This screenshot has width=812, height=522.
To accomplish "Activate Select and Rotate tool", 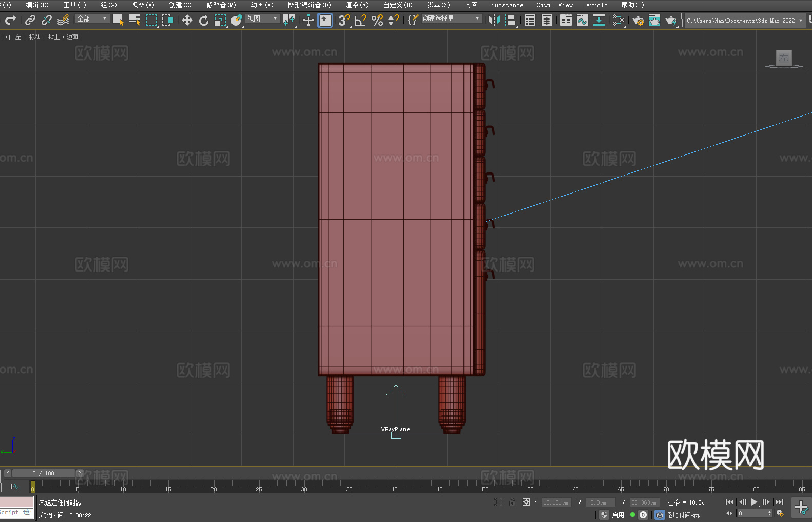I will coord(204,20).
